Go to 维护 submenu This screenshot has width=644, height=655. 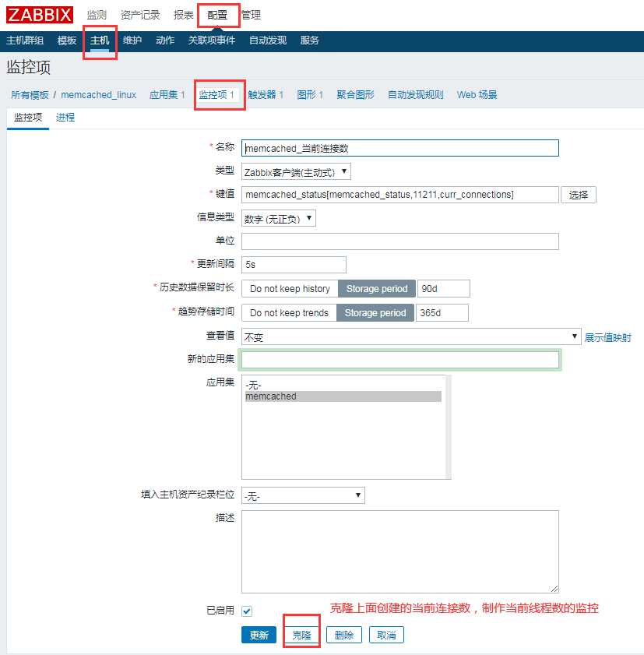pos(132,40)
